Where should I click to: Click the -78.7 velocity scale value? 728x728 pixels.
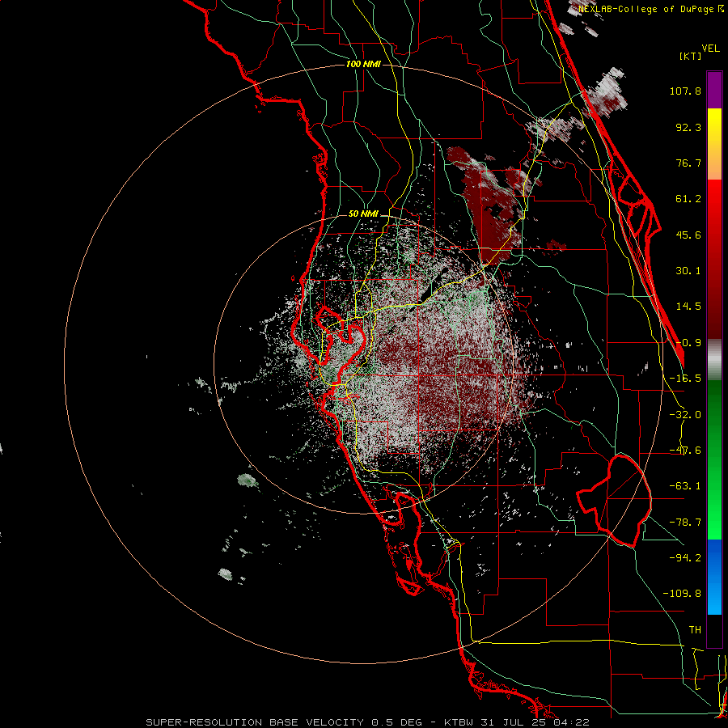pos(685,523)
